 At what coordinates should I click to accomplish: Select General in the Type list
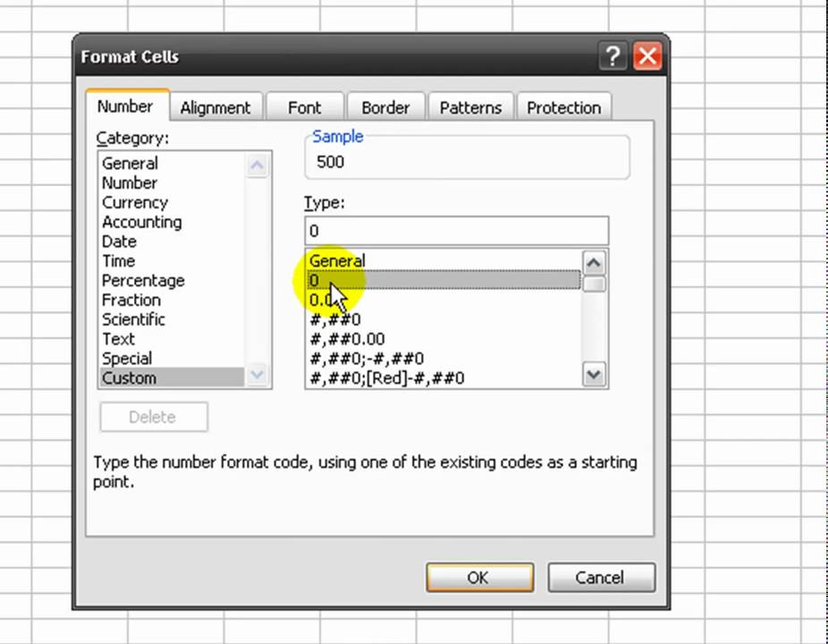click(x=444, y=261)
